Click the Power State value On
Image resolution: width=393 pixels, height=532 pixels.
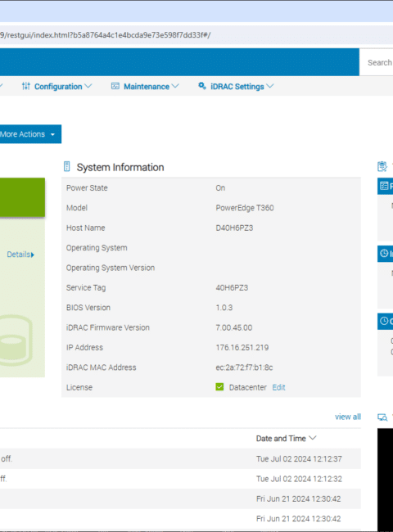tap(220, 188)
